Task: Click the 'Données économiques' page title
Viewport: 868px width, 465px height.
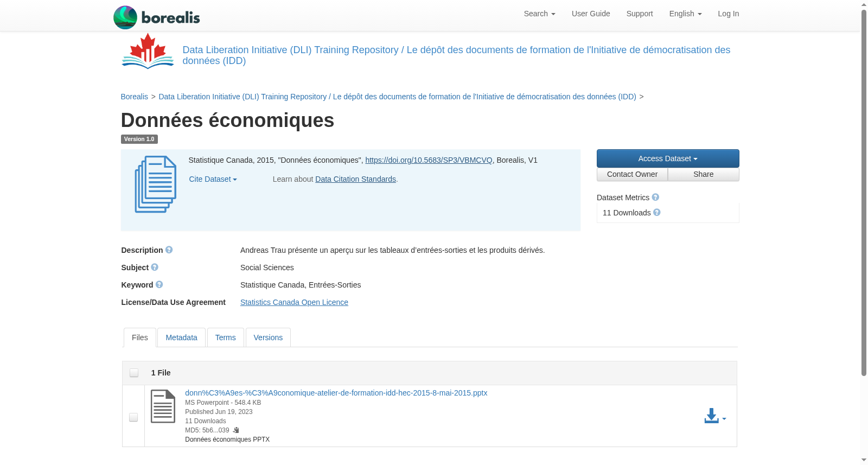Action: [x=227, y=120]
